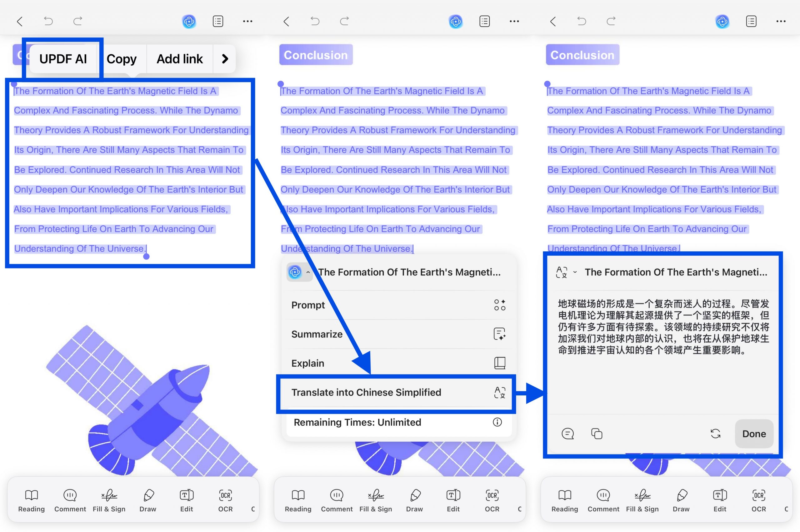The image size is (800, 532).
Task: Open Edit mode in middle screen
Action: 453,500
